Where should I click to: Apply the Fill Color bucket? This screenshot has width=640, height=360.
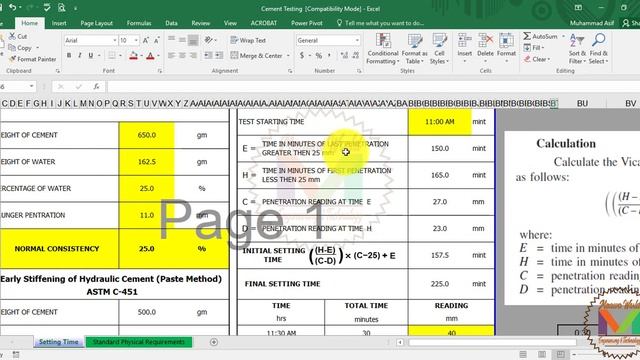133,56
